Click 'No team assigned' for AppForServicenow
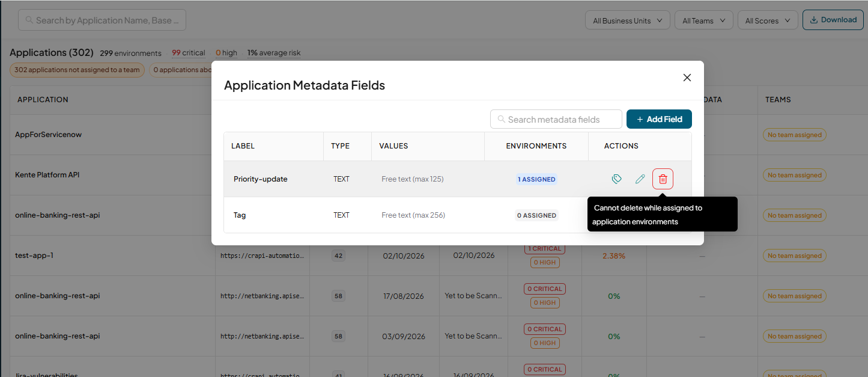Viewport: 868px width, 377px height. (795, 135)
